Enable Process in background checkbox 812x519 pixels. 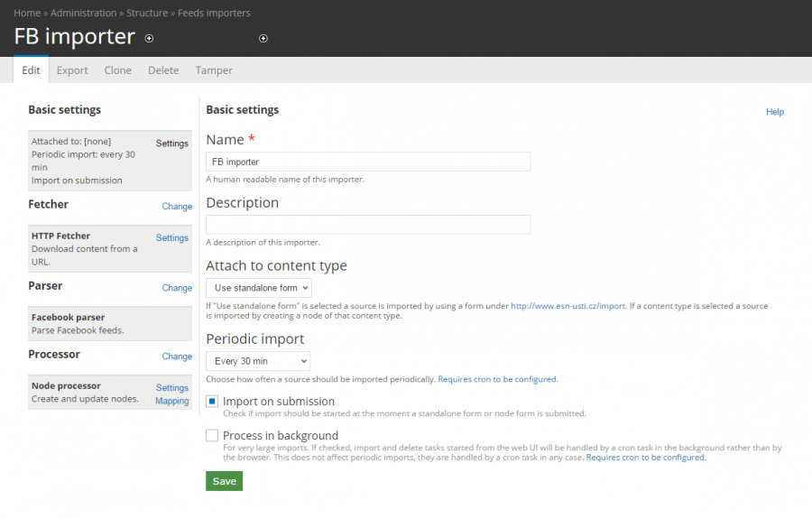tap(212, 436)
